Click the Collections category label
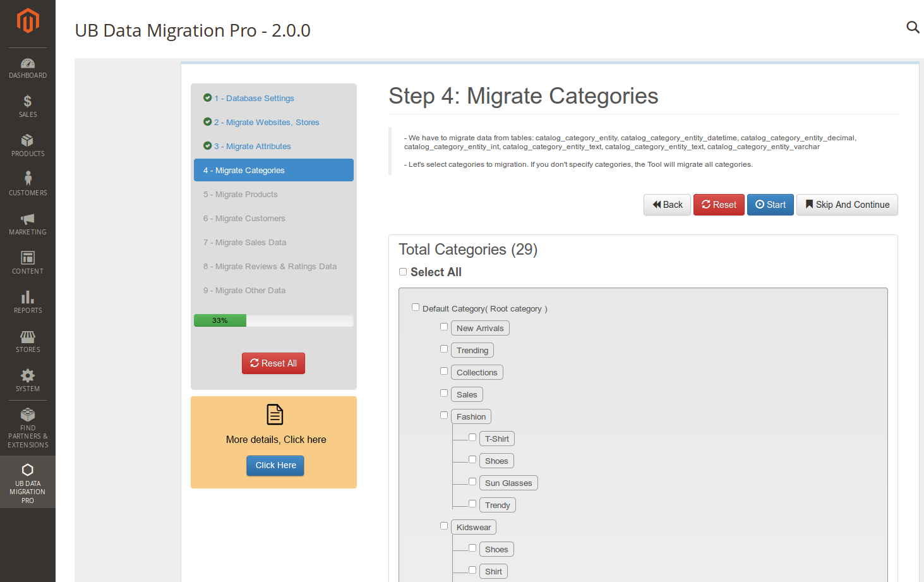924x582 pixels. [x=477, y=372]
